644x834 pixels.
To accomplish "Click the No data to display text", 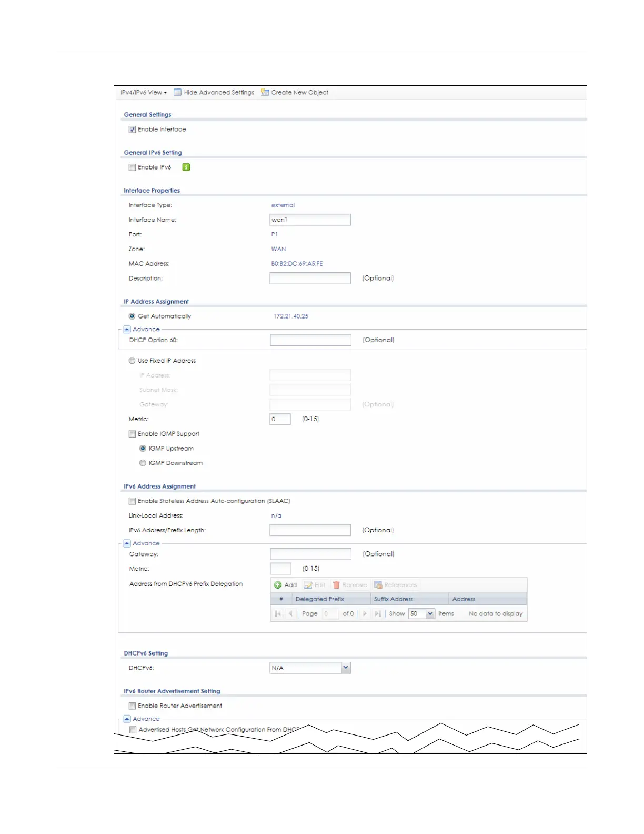I will pos(496,614).
